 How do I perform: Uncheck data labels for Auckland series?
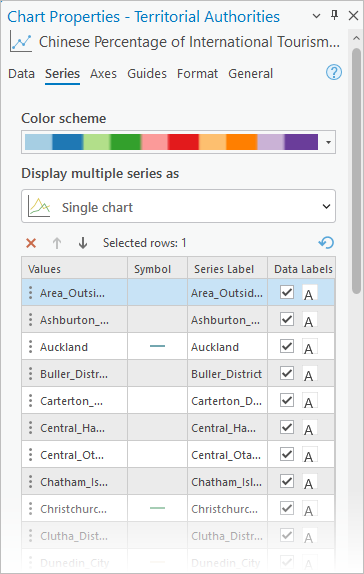[287, 346]
